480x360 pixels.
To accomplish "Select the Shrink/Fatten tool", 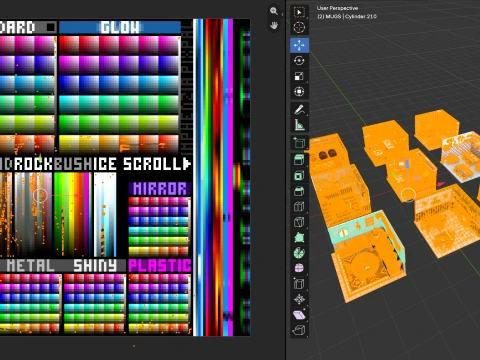I will [299, 299].
